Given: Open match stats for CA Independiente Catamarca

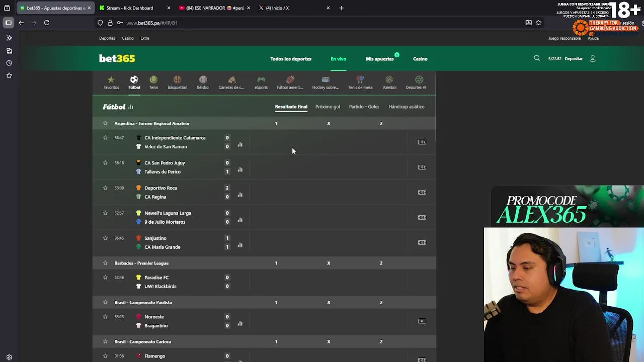Looking at the screenshot, I should (x=240, y=144).
